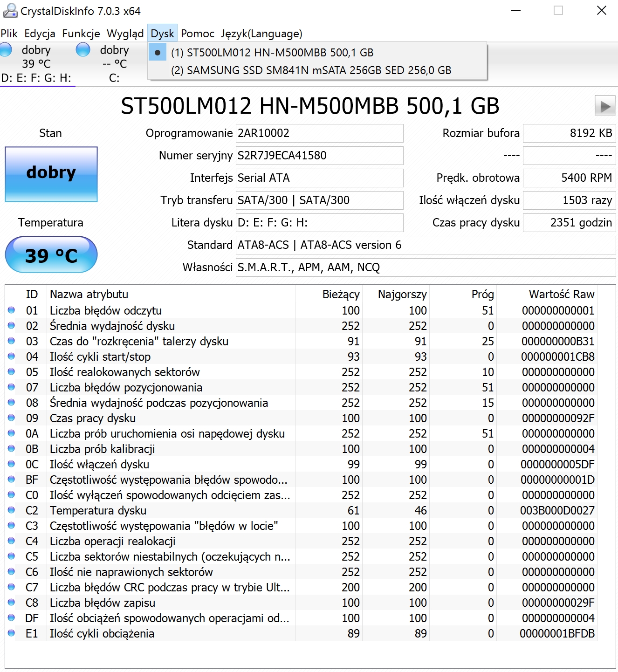Close the open Dysk menu
The height and width of the screenshot is (672, 618).
(162, 34)
